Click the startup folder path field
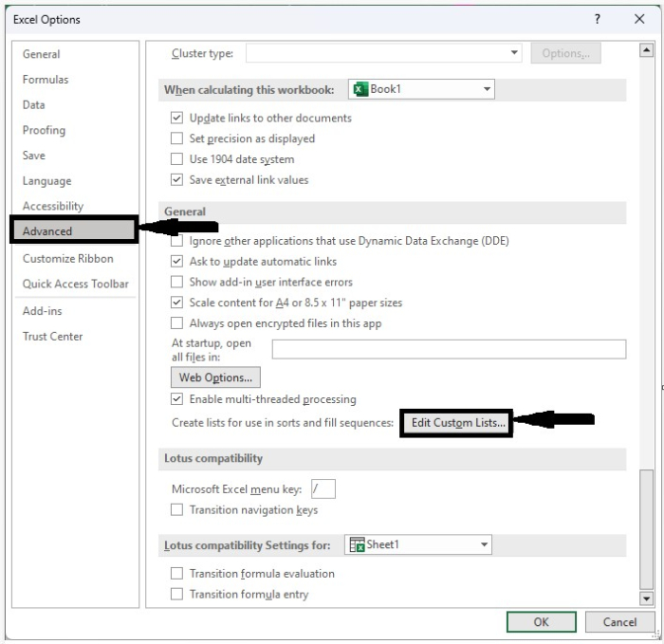This screenshot has width=664, height=644. (x=449, y=349)
